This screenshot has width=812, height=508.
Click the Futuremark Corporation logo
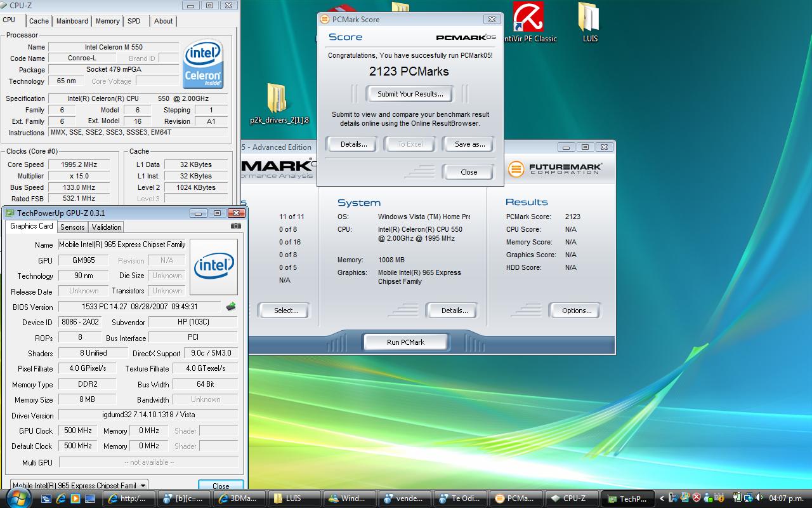555,169
